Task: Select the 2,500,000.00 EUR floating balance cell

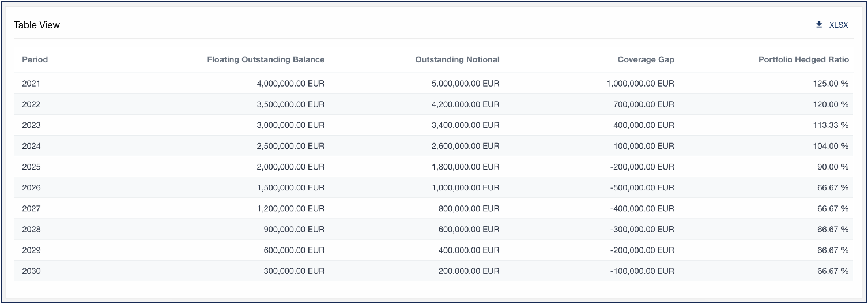Action: click(x=290, y=146)
